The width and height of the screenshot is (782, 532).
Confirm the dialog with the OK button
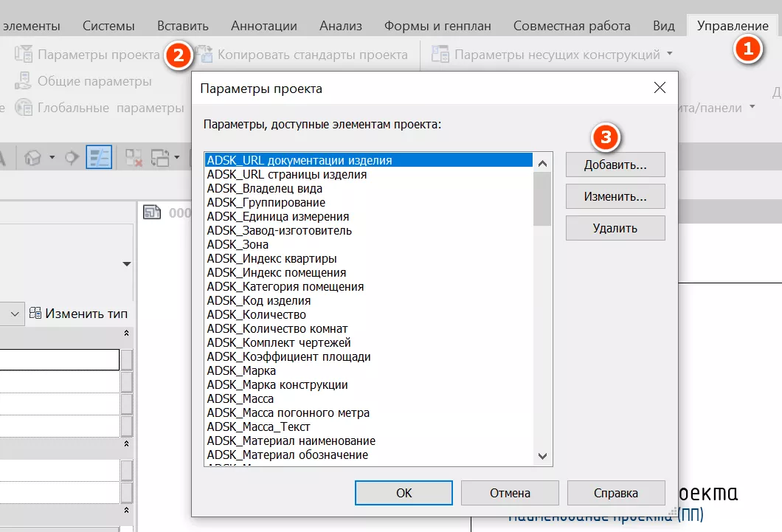tap(404, 493)
